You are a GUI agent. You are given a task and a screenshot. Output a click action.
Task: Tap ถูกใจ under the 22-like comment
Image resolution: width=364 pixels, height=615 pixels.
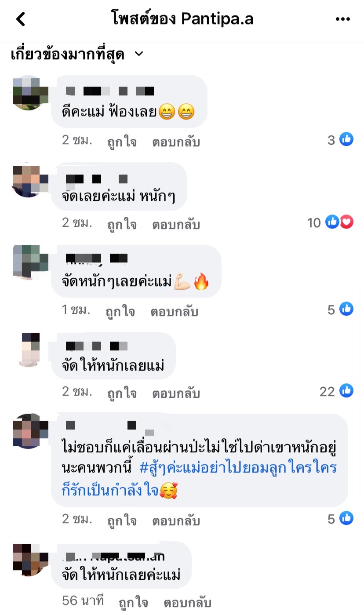tap(122, 393)
